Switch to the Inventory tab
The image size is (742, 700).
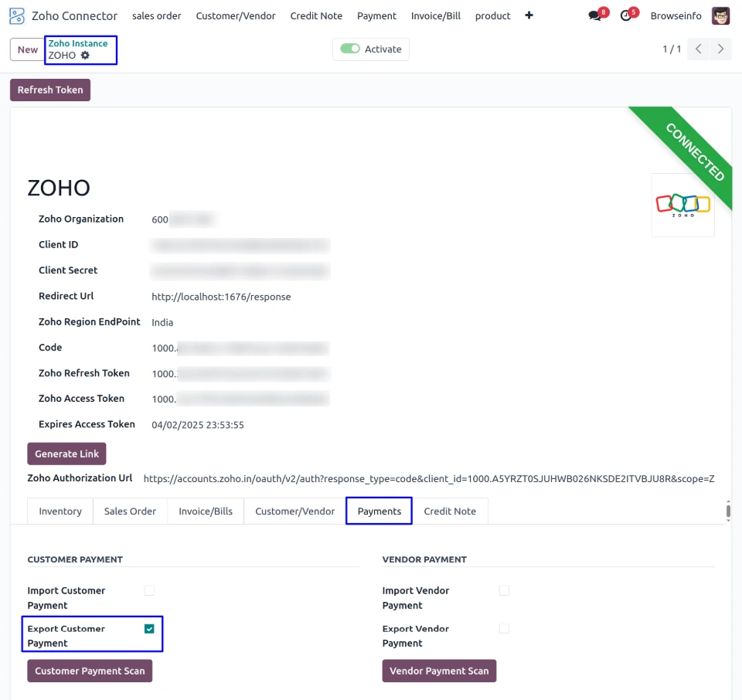click(60, 511)
